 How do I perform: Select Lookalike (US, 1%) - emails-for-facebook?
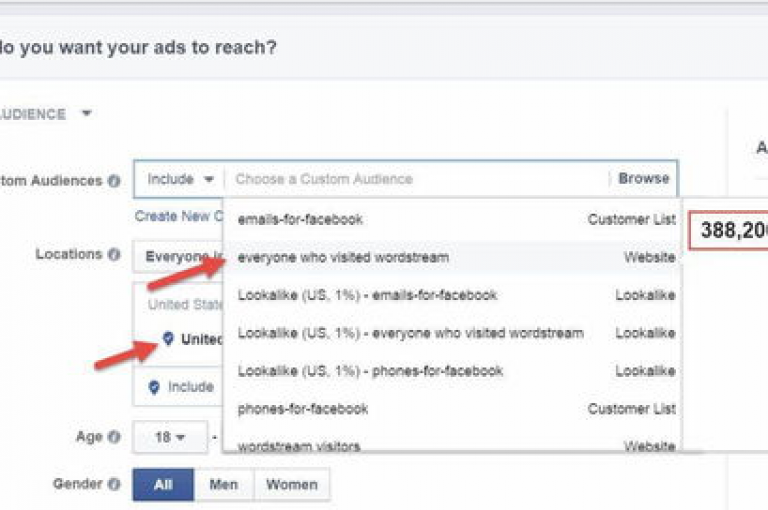(x=367, y=295)
